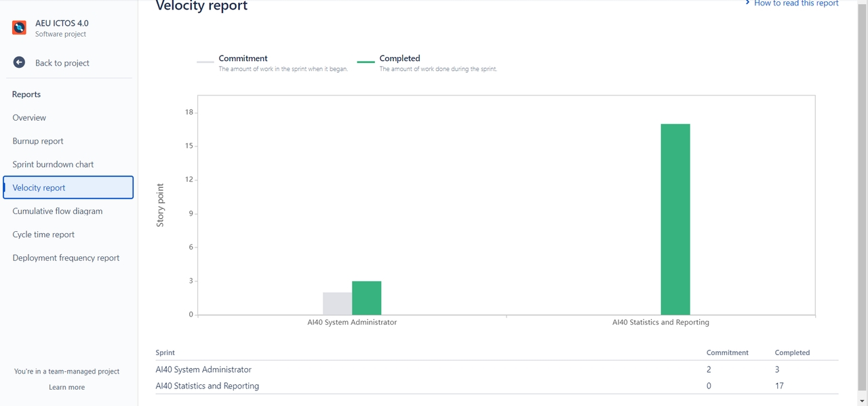Click the grey Commitment bar for System Administrator
The width and height of the screenshot is (868, 406).
pyautogui.click(x=337, y=303)
